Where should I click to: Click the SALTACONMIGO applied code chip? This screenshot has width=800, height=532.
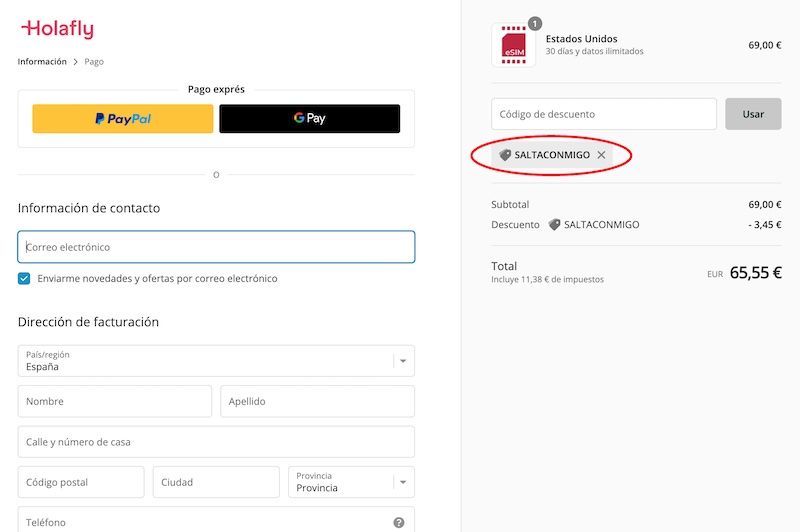(x=552, y=155)
